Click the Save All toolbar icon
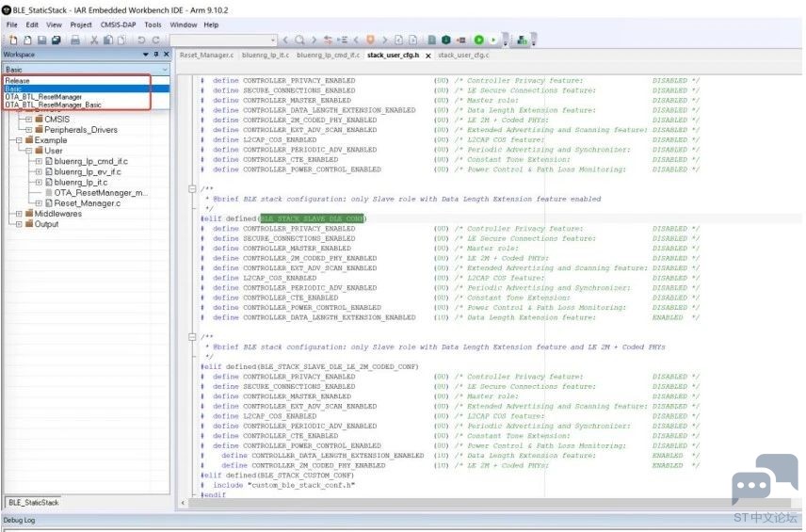 click(56, 40)
